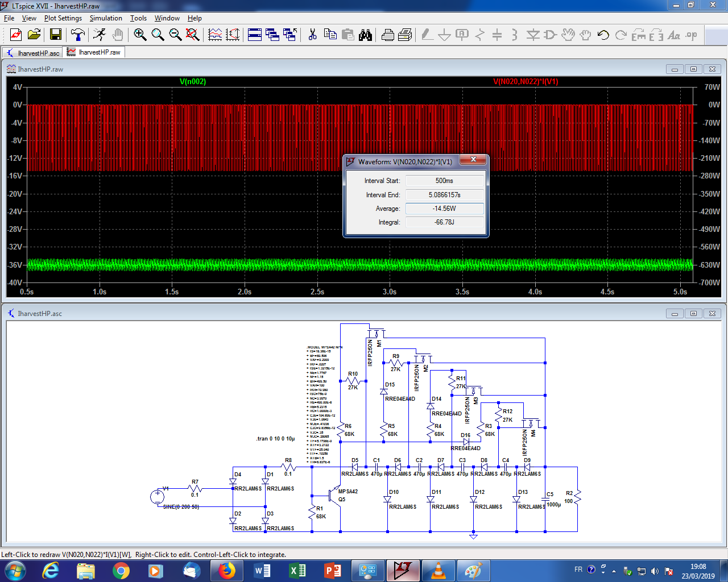Viewport: 728px width, 582px height.
Task: Close the Waveform dialog
Action: click(x=473, y=160)
